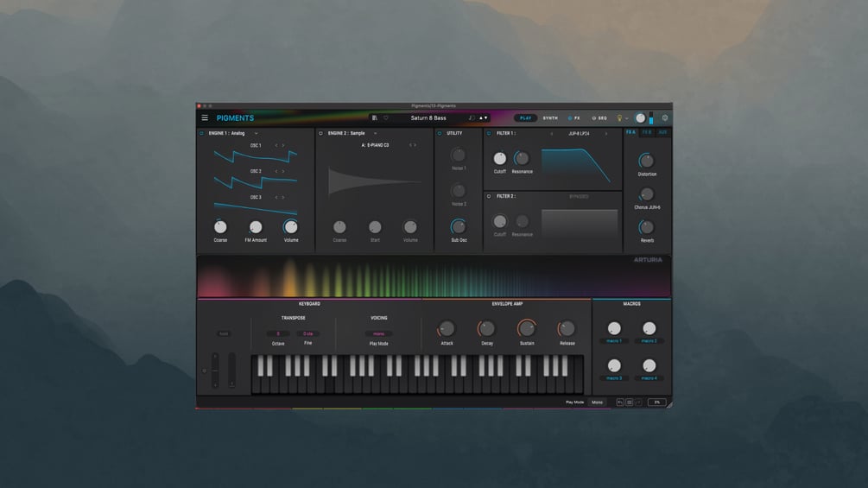Image resolution: width=868 pixels, height=488 pixels.
Task: Click the Sub Osc knob in Utility
Action: click(x=459, y=226)
